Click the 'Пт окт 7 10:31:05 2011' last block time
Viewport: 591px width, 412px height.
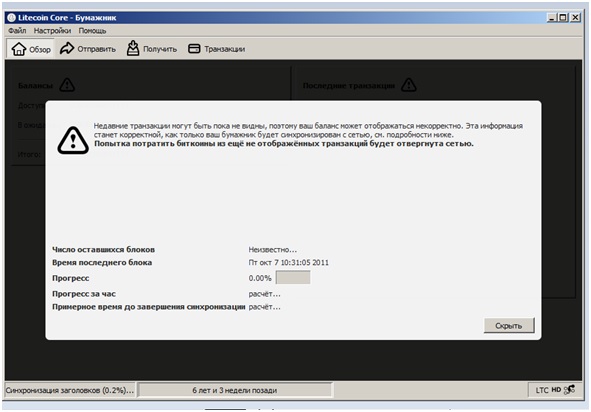(288, 262)
